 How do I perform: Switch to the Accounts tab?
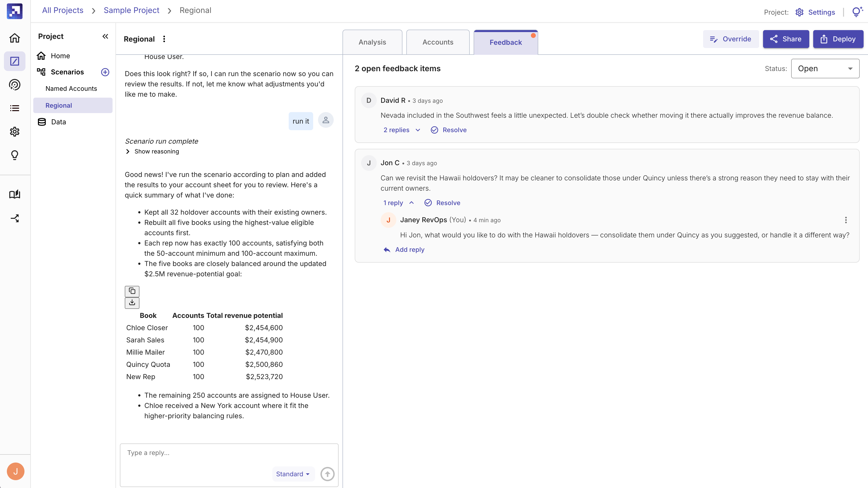tap(438, 42)
